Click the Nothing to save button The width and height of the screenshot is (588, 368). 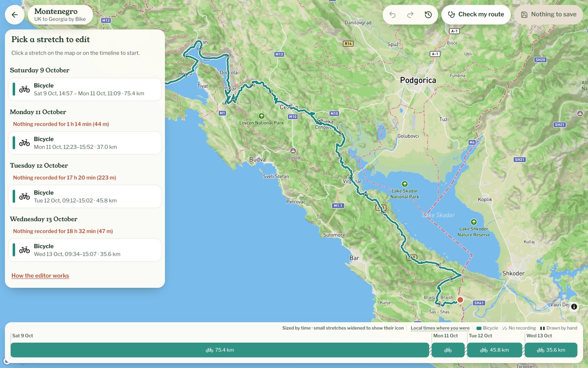[549, 14]
